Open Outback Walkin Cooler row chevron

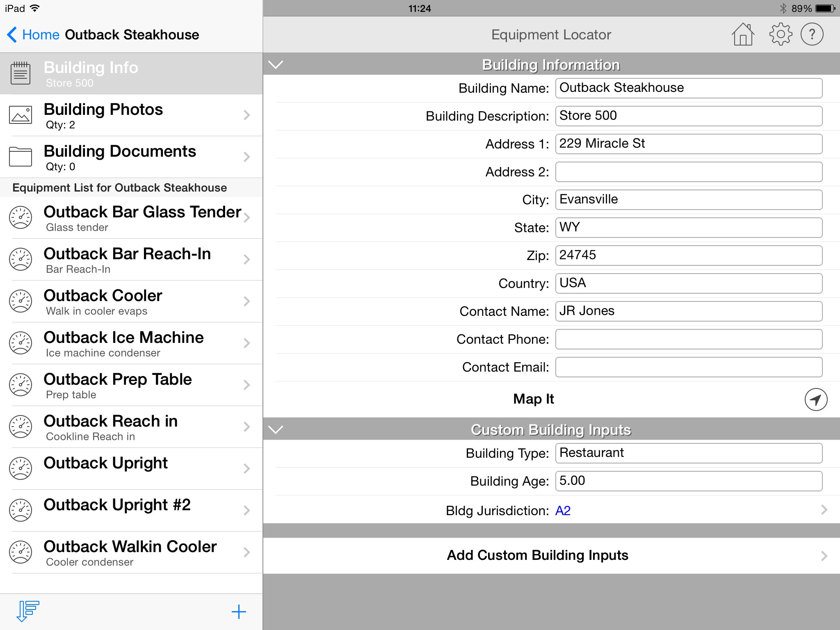coord(247,552)
